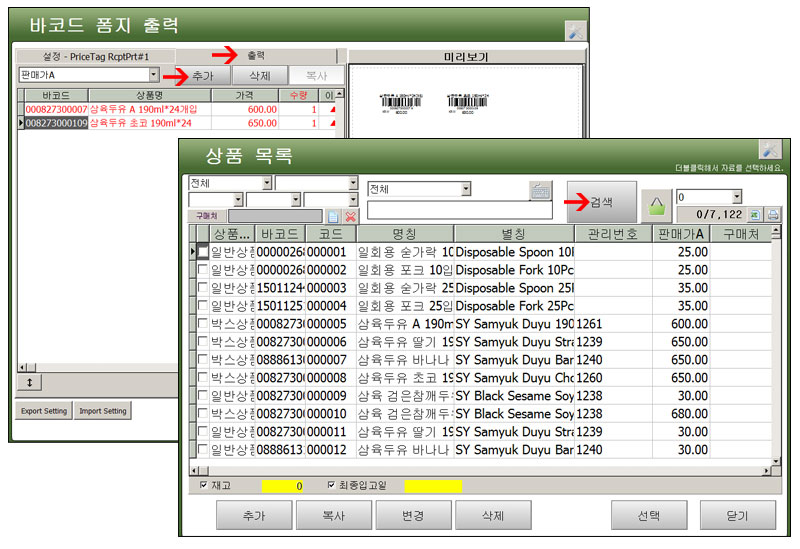800x549 pixels.
Task: Click product list vertical scrollbar down arrow
Action: coord(776,461)
